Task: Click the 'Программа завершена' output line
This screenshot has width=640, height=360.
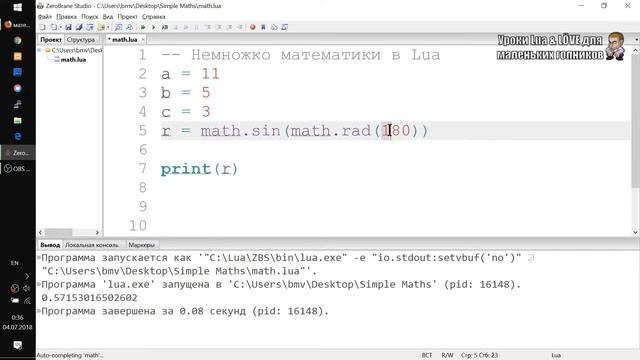Action: tap(185, 311)
